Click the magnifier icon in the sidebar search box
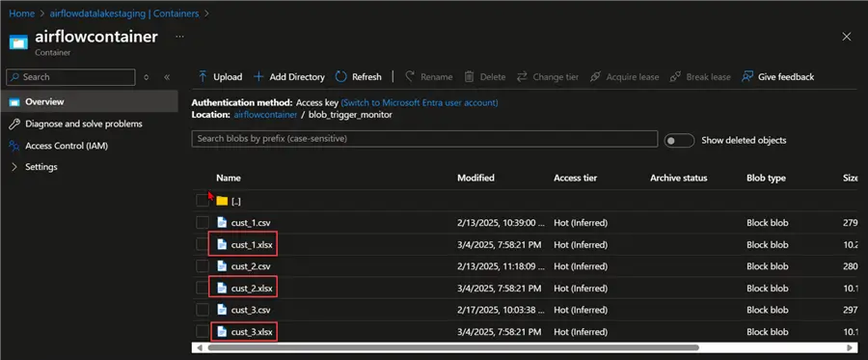868x360 pixels. pyautogui.click(x=14, y=77)
